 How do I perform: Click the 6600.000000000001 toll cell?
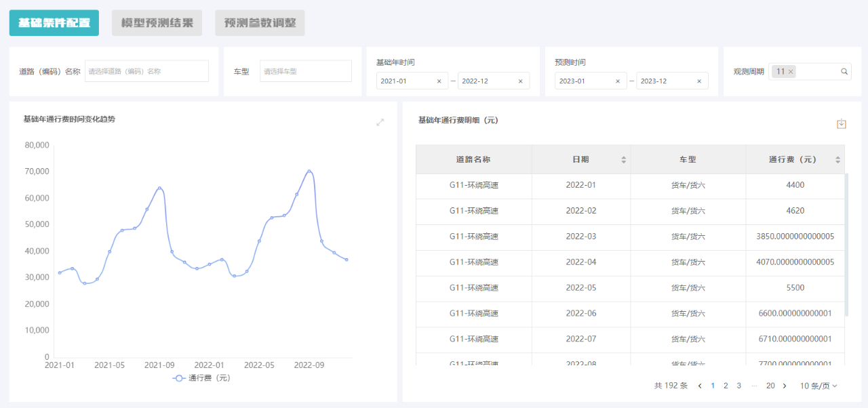795,314
